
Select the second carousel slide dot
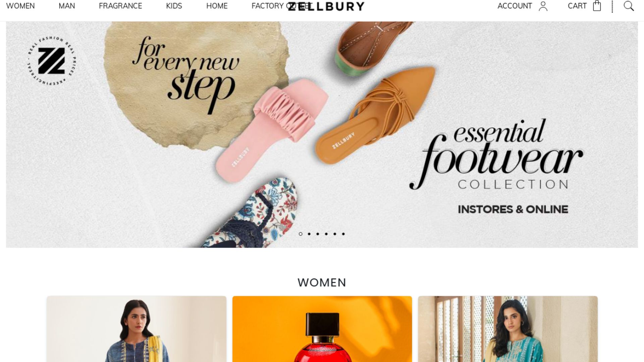click(309, 234)
